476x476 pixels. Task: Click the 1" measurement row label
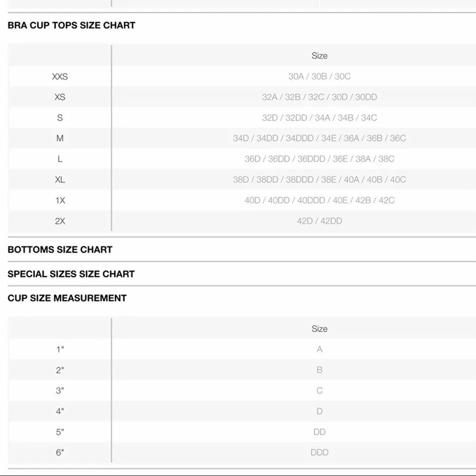tap(60, 349)
